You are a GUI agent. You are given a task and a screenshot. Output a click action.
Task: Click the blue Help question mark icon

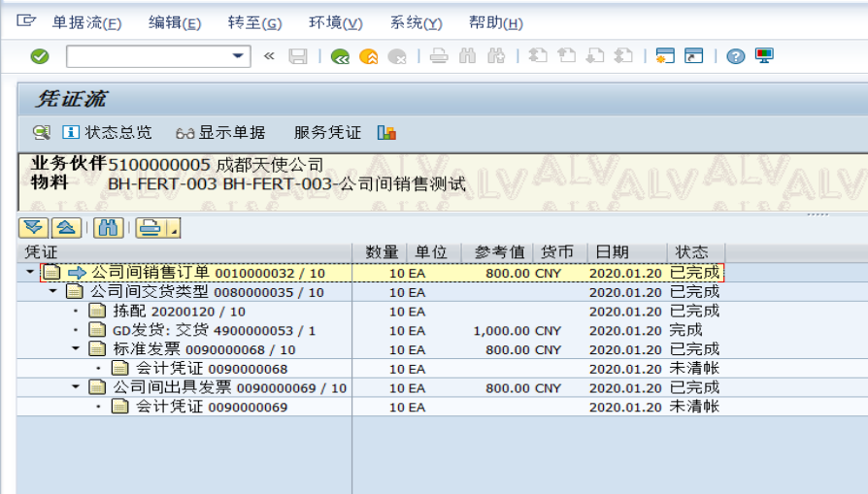736,56
